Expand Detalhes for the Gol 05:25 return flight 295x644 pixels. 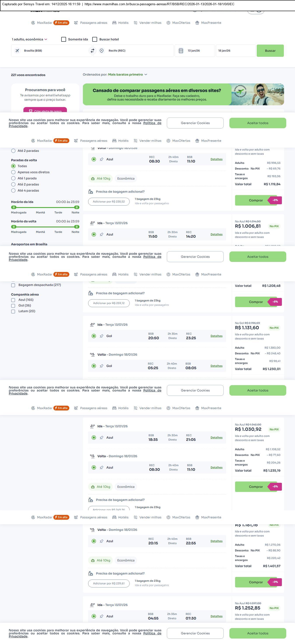tap(216, 366)
